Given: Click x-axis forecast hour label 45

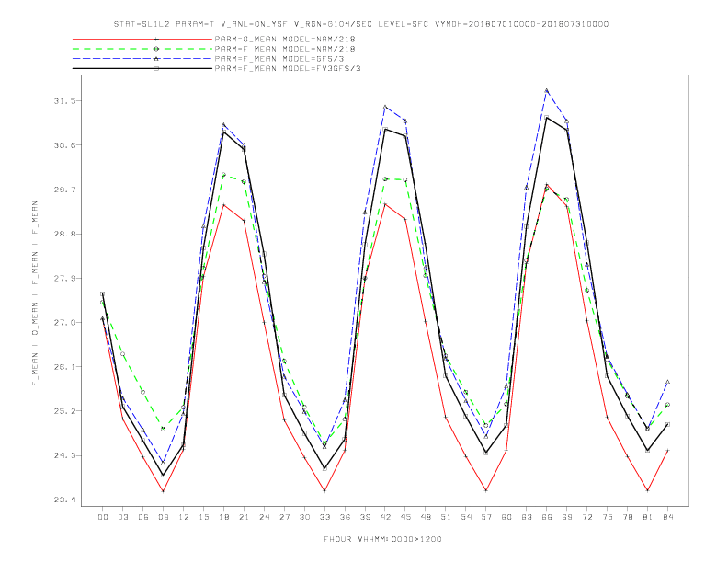Looking at the screenshot, I should [x=405, y=517].
